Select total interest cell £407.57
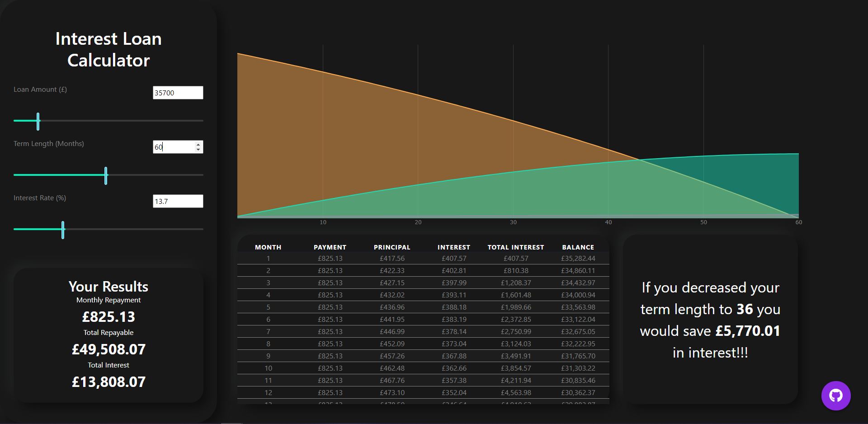868x424 pixels. 516,259
